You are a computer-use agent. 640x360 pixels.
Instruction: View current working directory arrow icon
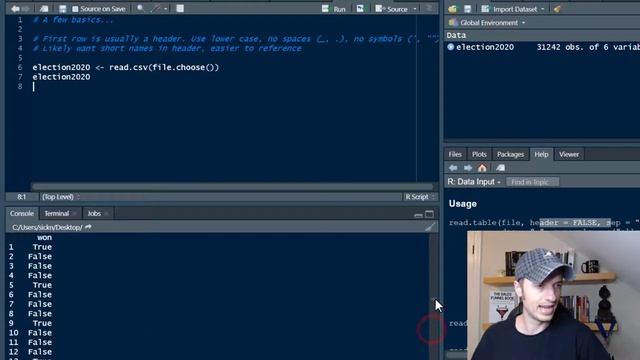click(88, 227)
